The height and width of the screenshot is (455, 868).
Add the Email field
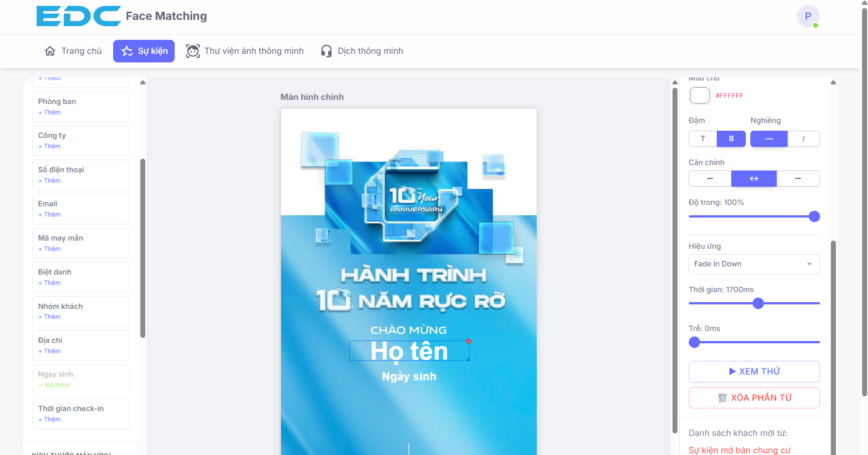pyautogui.click(x=81, y=209)
